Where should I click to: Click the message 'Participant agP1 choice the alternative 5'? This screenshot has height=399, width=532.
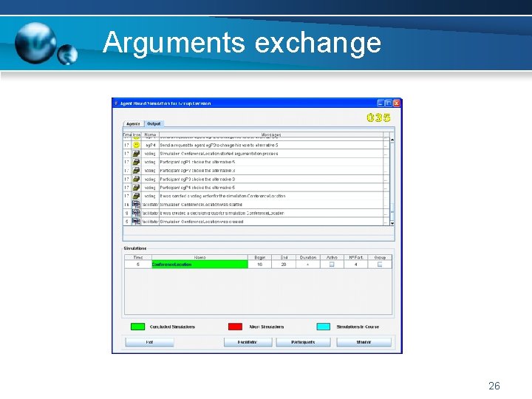tap(197, 162)
